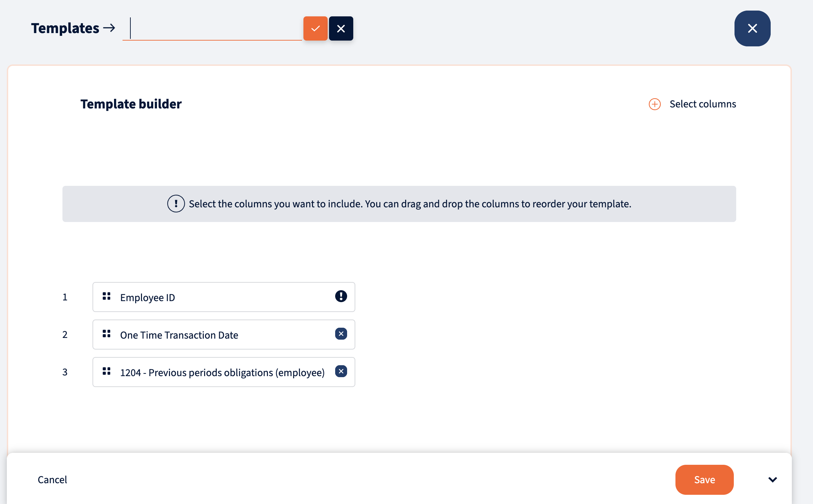The width and height of the screenshot is (813, 504).
Task: Save the template
Action: tap(704, 480)
